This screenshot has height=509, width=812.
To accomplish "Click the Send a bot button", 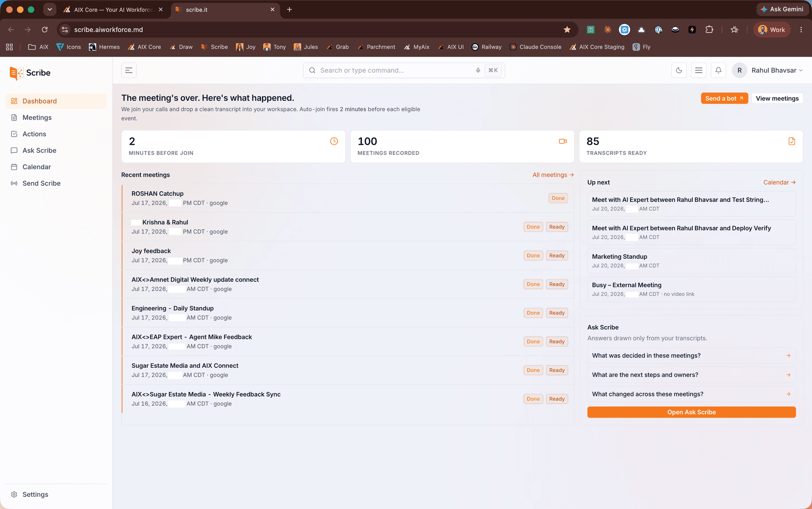I will pos(724,98).
